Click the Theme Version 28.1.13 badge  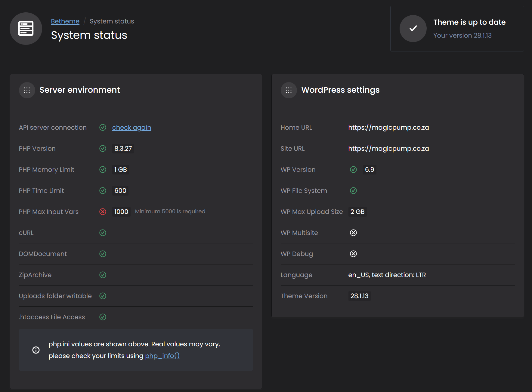tap(359, 296)
